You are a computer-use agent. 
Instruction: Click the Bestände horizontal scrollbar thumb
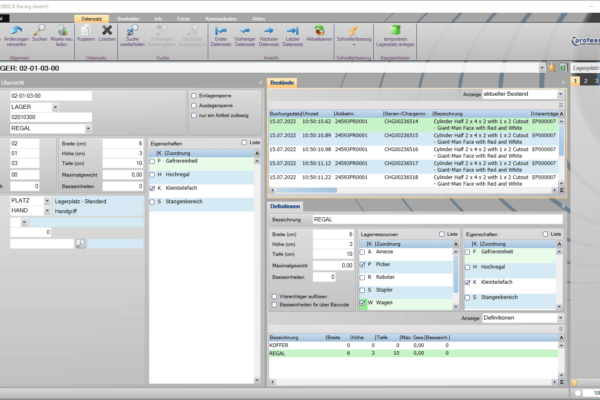[x=307, y=190]
